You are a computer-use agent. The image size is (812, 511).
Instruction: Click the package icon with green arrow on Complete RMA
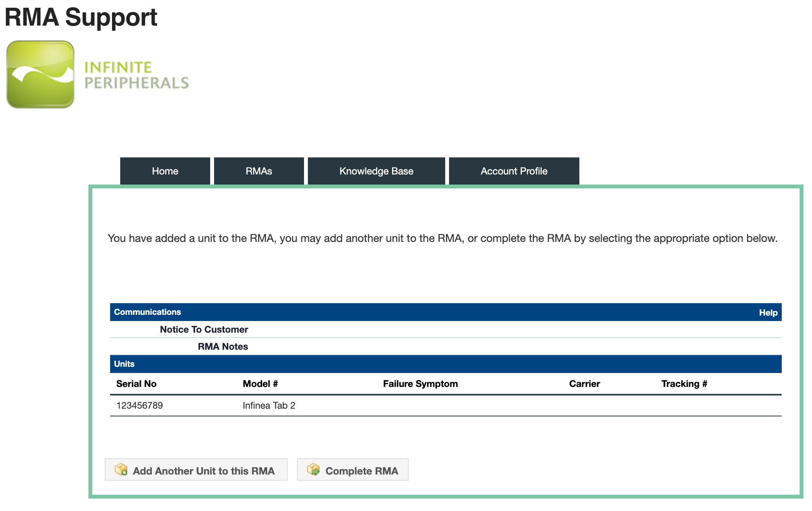point(314,470)
